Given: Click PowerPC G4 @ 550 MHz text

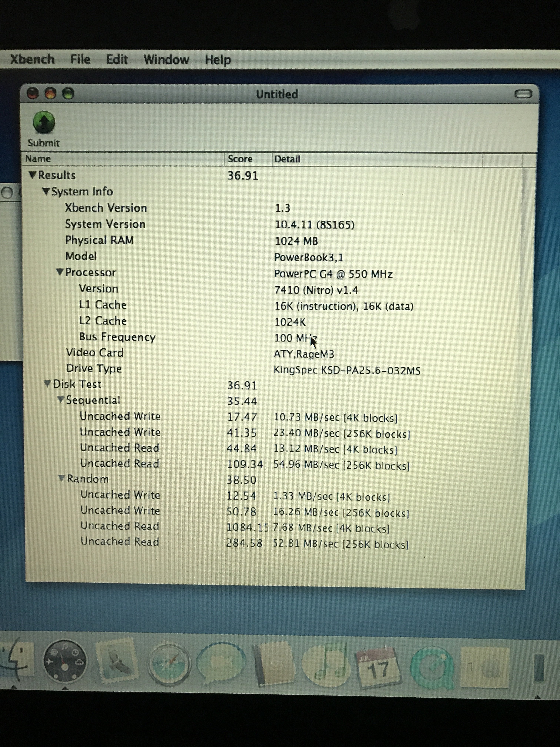Looking at the screenshot, I should [334, 274].
